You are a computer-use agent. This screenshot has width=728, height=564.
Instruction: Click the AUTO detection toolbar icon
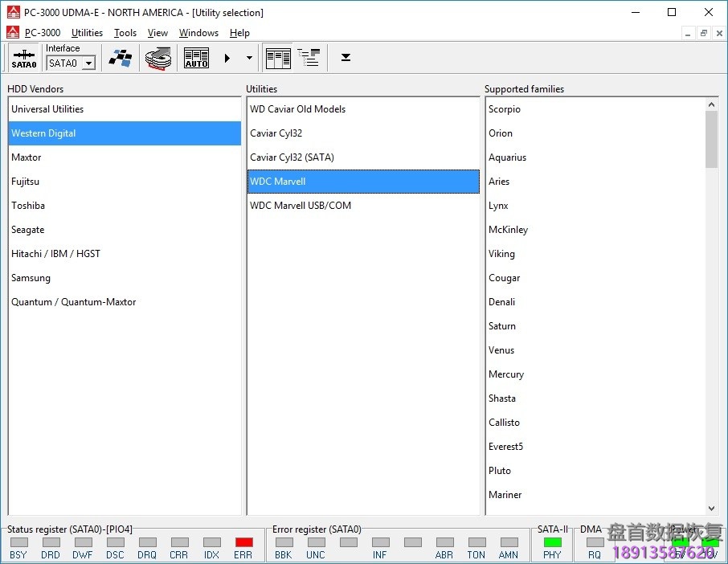tap(196, 58)
